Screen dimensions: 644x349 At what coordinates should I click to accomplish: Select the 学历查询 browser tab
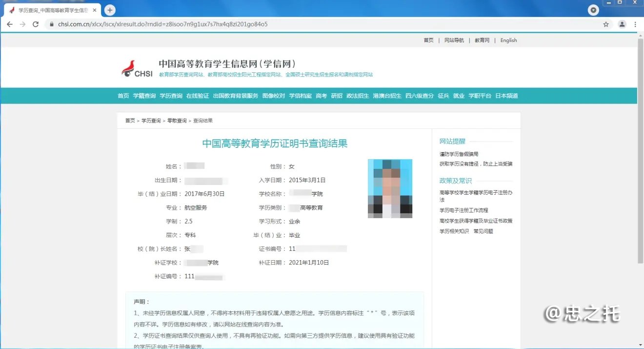pyautogui.click(x=52, y=10)
